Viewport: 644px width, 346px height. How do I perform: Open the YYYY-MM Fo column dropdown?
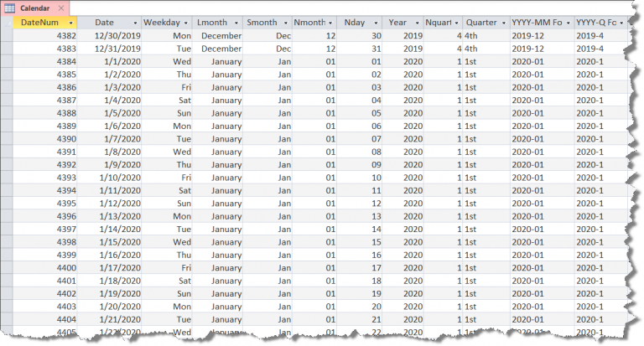point(568,23)
